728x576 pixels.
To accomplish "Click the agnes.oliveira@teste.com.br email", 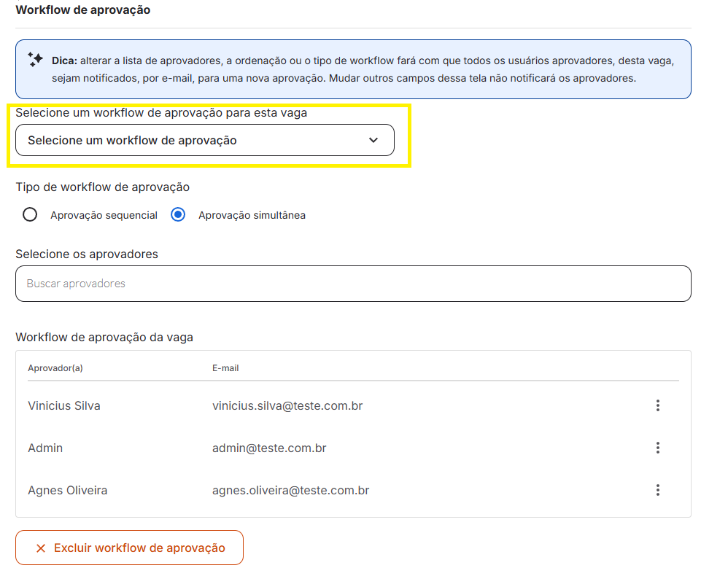I will 290,490.
